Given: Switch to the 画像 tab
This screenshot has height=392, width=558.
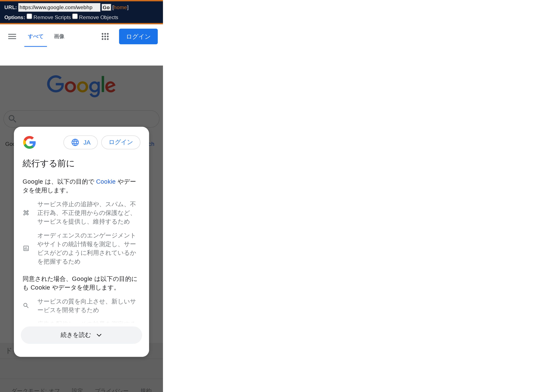Looking at the screenshot, I should click(x=59, y=37).
